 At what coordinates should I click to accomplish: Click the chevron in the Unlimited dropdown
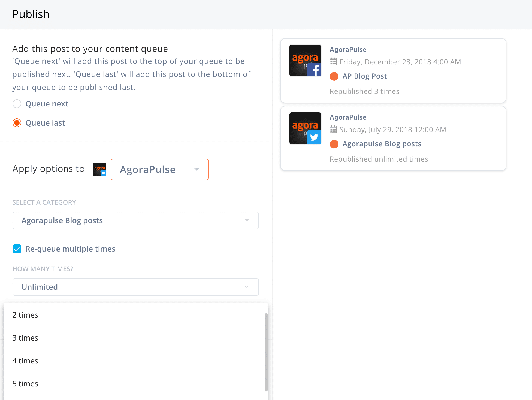247,287
